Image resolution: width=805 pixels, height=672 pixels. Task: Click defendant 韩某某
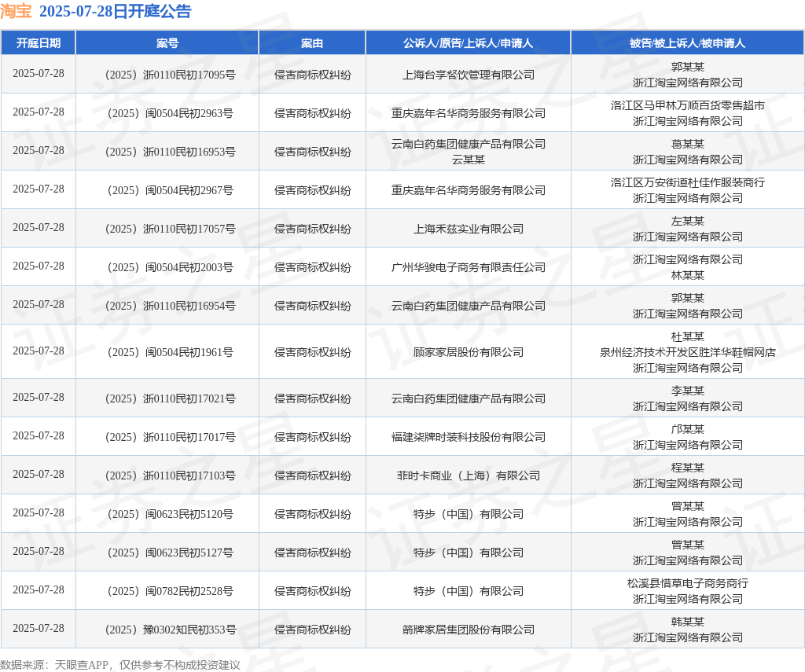tap(687, 622)
